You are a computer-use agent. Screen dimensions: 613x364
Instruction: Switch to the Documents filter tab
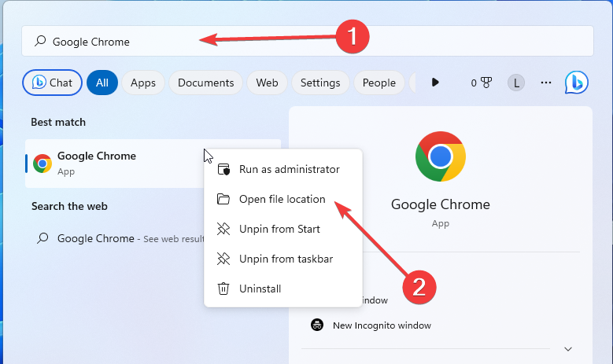205,83
